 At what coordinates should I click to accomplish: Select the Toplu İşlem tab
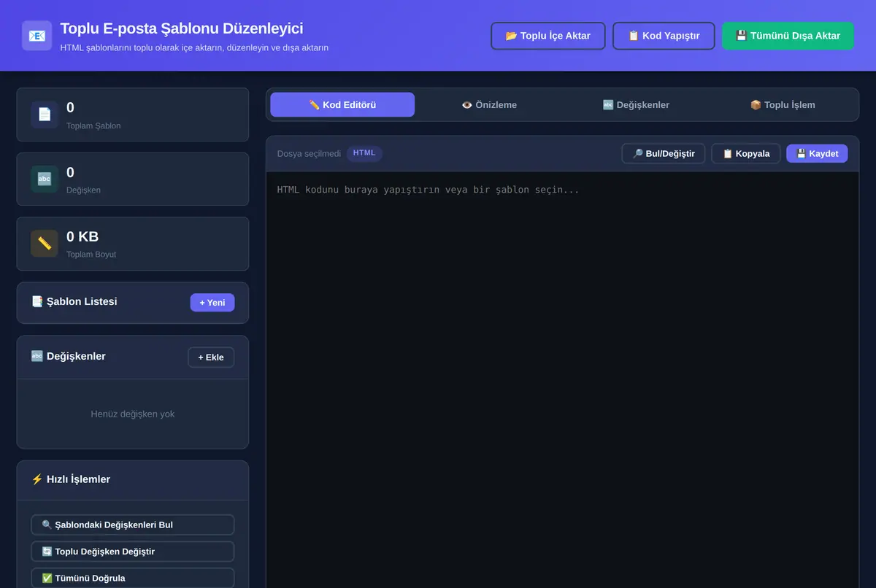783,104
